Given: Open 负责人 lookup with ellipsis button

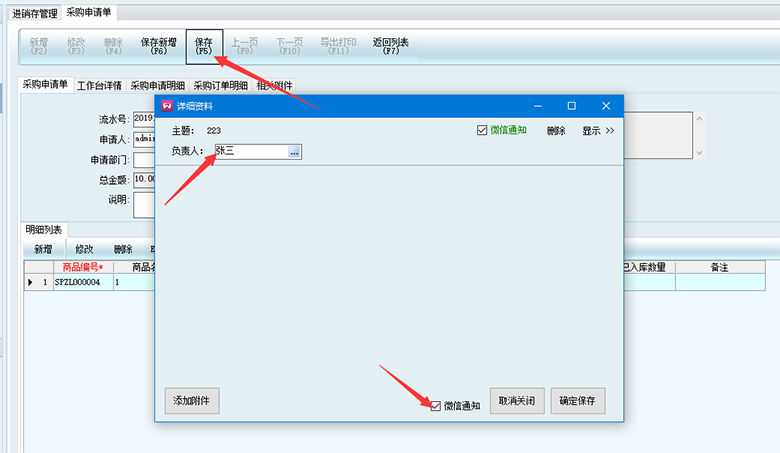Looking at the screenshot, I should (x=294, y=152).
